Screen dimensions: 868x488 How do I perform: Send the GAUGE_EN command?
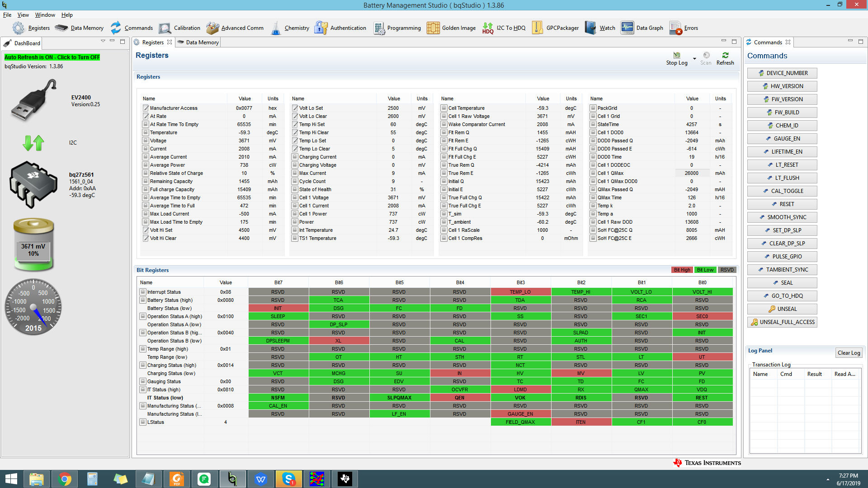782,139
